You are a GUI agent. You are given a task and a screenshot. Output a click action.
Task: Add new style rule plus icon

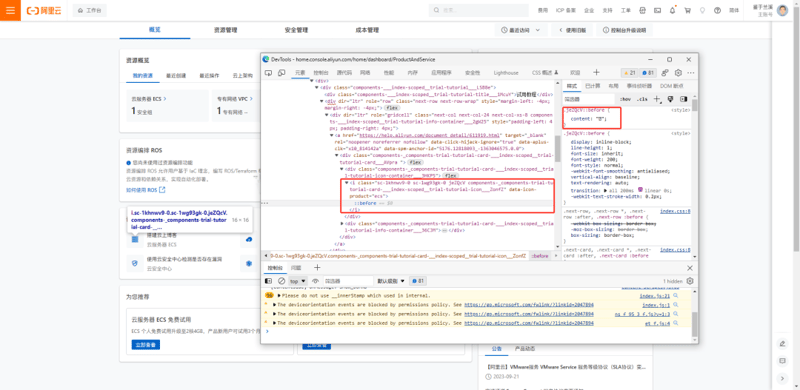(657, 99)
